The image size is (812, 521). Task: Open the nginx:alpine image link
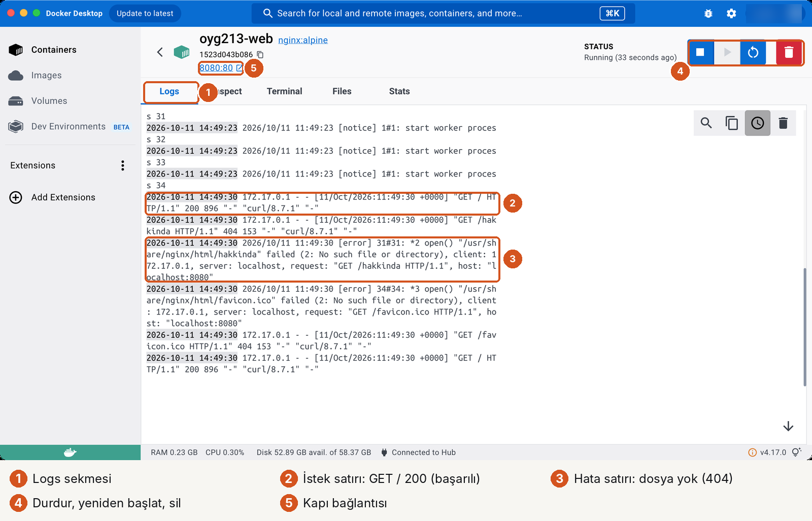[x=303, y=40]
